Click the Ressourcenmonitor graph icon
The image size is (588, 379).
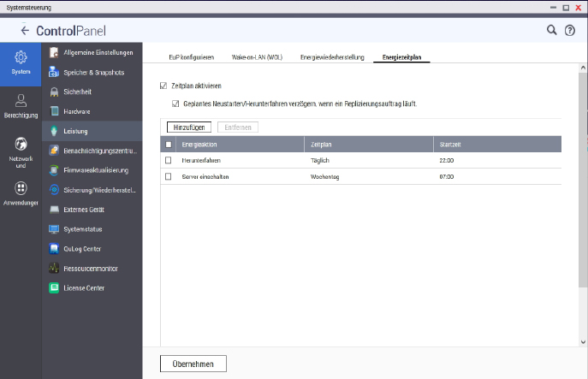click(54, 269)
